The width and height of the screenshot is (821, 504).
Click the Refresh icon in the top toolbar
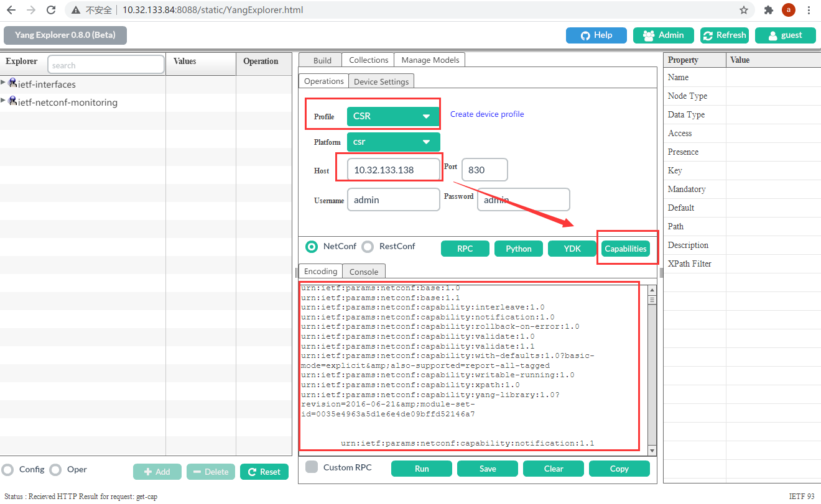[707, 35]
